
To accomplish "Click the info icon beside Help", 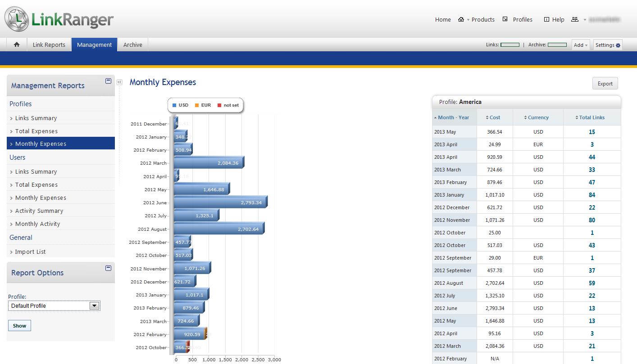I will pyautogui.click(x=546, y=19).
